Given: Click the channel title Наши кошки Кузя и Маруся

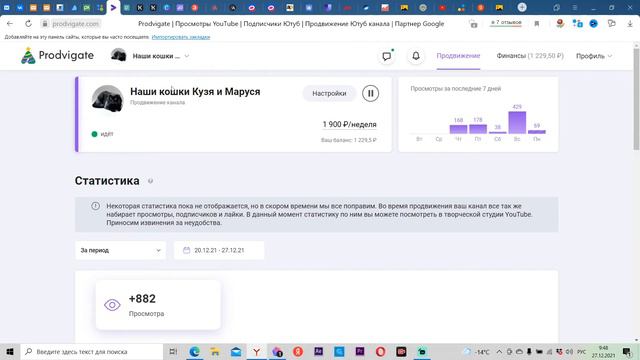Looking at the screenshot, I should [195, 92].
